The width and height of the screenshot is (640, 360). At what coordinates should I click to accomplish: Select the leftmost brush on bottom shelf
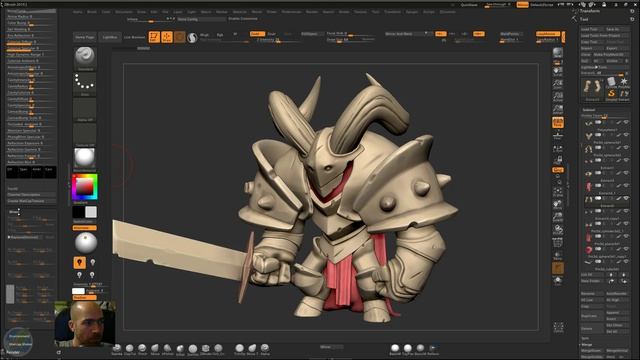117,349
